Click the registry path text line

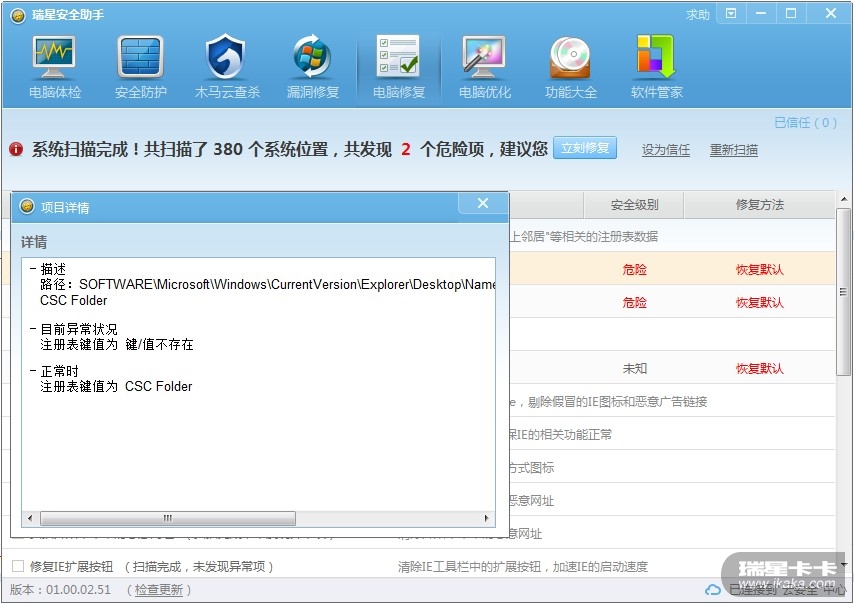coord(267,284)
